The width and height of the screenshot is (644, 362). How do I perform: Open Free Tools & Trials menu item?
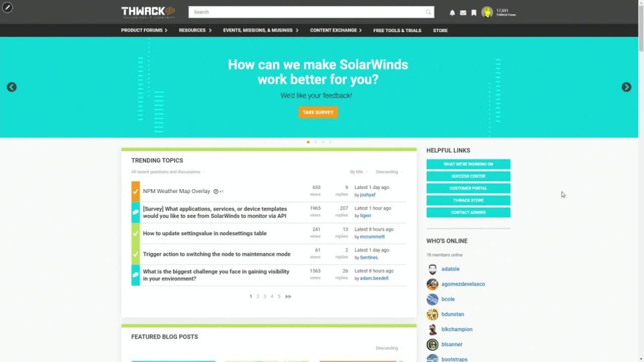(397, 30)
